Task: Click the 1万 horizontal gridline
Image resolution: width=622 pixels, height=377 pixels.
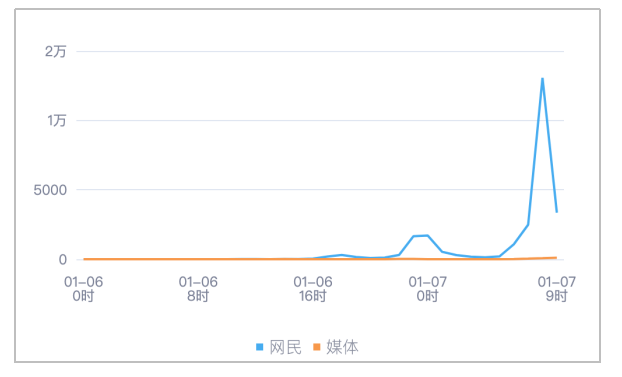Action: (320, 120)
